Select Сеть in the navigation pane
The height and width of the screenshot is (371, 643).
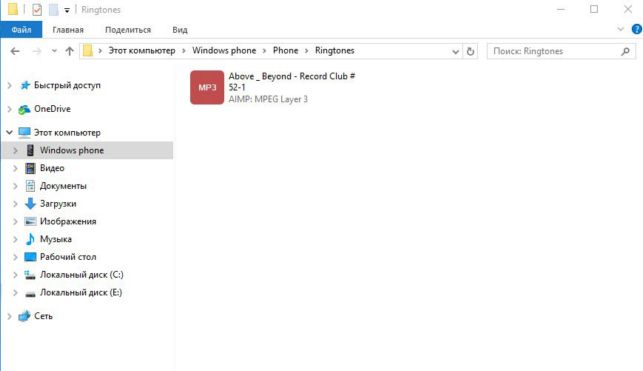(43, 316)
